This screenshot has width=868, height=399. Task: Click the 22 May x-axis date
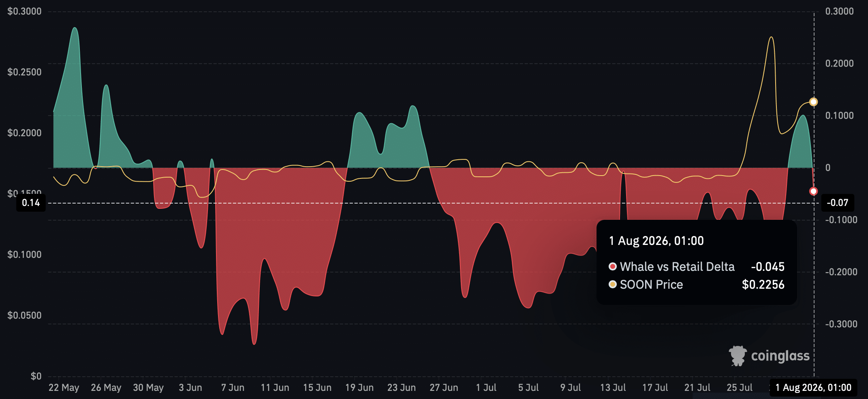(x=64, y=388)
